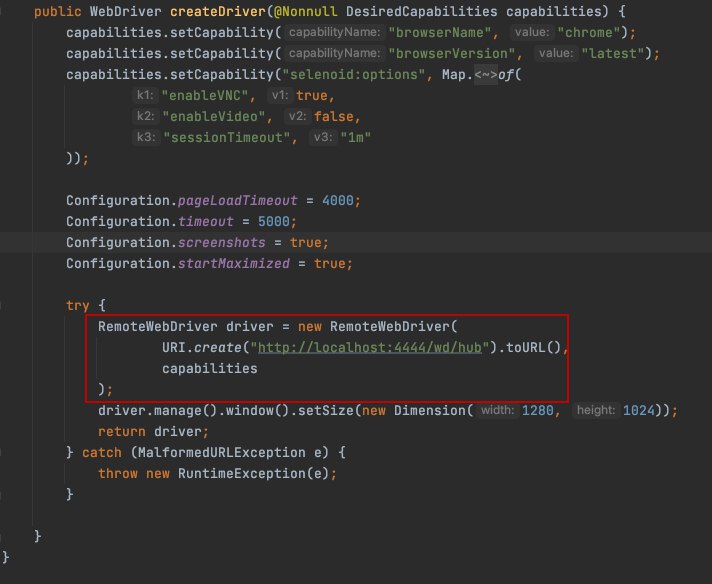Click the value: hint before "latest"
This screenshot has width=712, height=584.
coord(556,53)
